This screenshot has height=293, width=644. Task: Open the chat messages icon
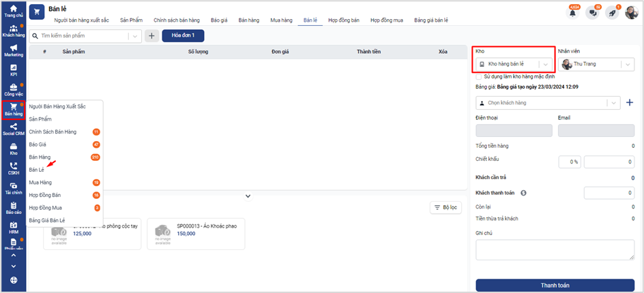(592, 12)
